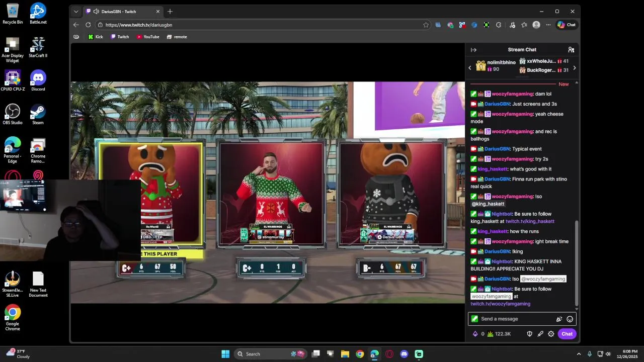Open the browser Favorites list icon
The height and width of the screenshot is (362, 644).
click(x=524, y=25)
